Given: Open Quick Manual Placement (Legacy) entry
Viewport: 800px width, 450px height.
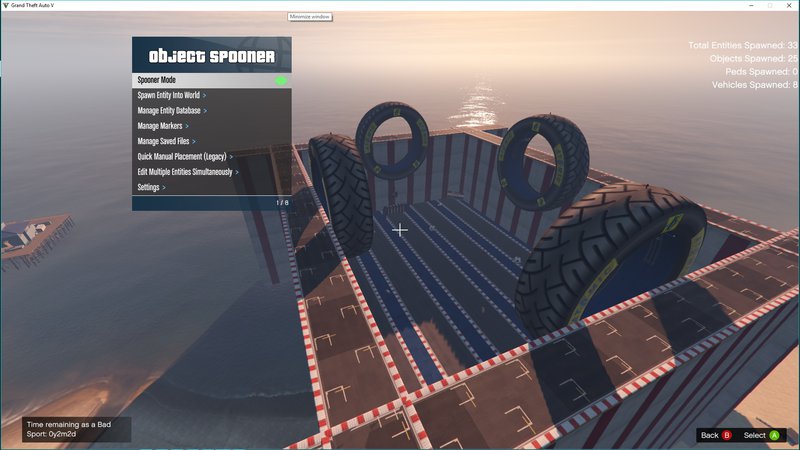Looking at the screenshot, I should click(212, 157).
